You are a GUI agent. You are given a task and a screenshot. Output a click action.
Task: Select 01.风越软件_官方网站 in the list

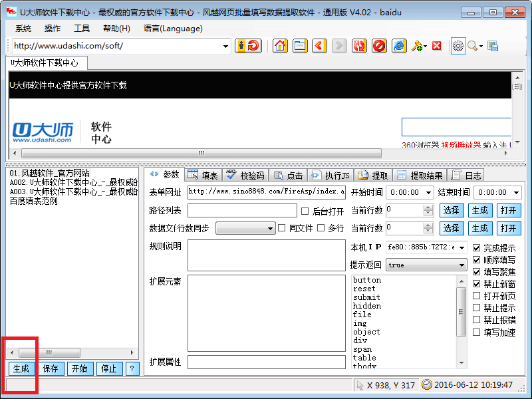[x=49, y=173]
